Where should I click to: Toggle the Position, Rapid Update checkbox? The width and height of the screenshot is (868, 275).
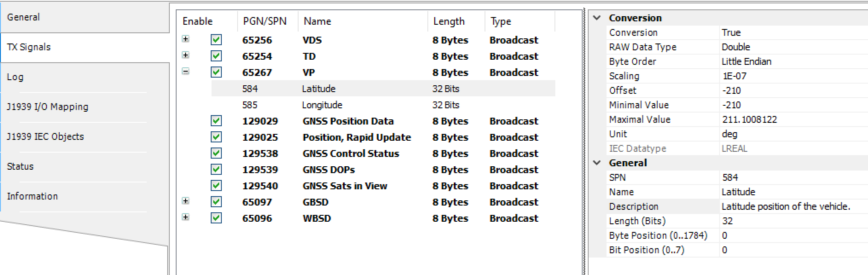click(x=216, y=137)
